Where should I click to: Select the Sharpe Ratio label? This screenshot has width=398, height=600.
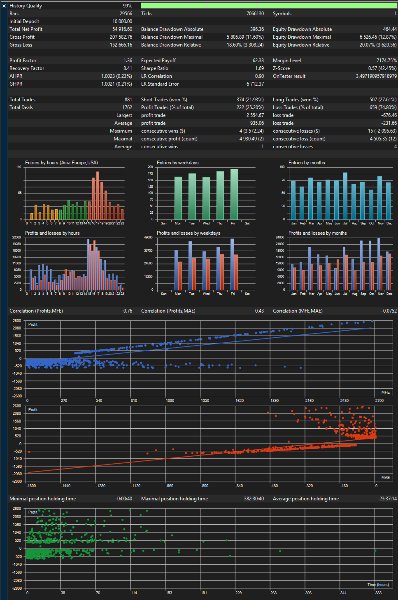154,68
